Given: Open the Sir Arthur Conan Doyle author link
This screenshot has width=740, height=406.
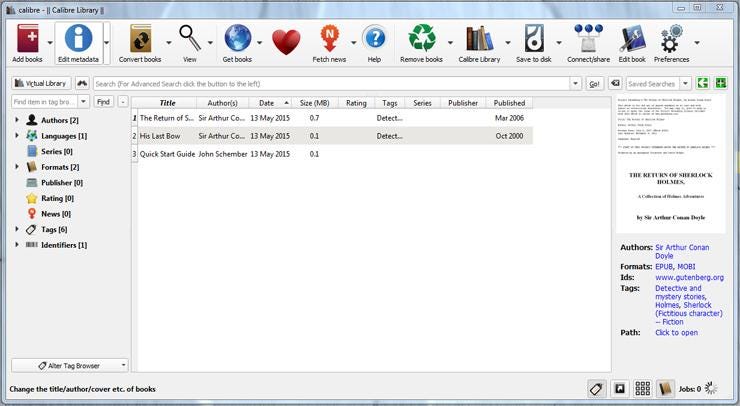Looking at the screenshot, I should pos(682,251).
